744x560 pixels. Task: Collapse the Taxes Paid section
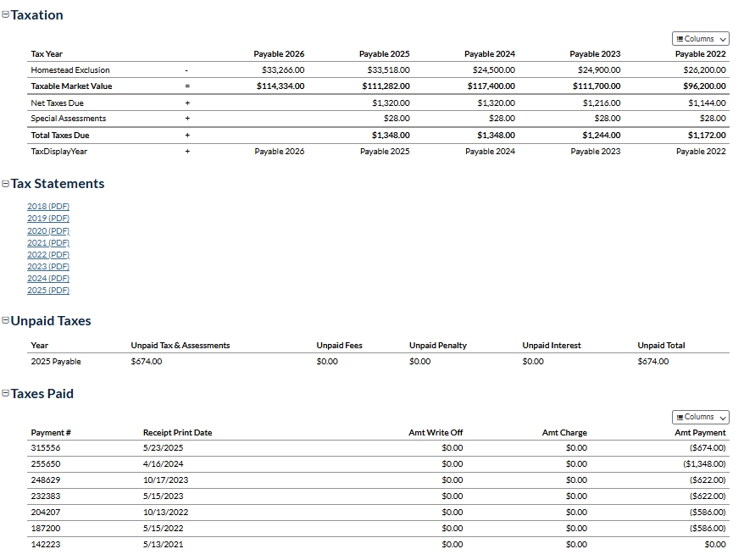coord(6,394)
